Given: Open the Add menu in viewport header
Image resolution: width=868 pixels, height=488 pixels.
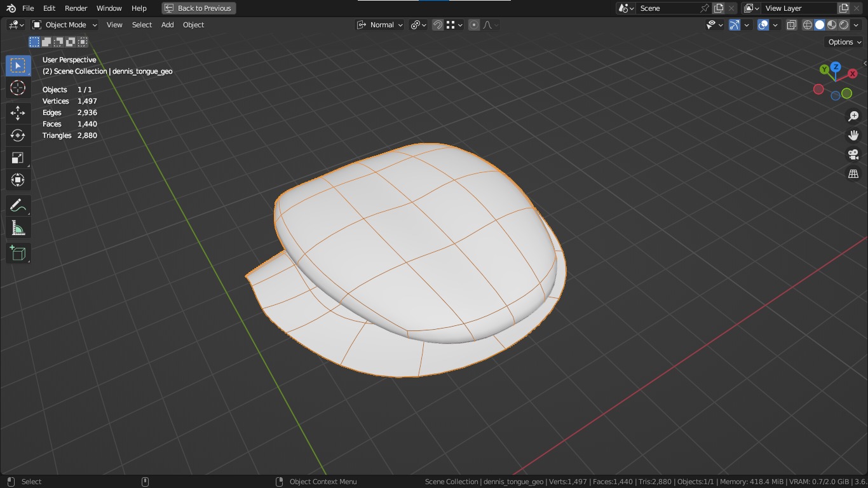Looking at the screenshot, I should 167,25.
